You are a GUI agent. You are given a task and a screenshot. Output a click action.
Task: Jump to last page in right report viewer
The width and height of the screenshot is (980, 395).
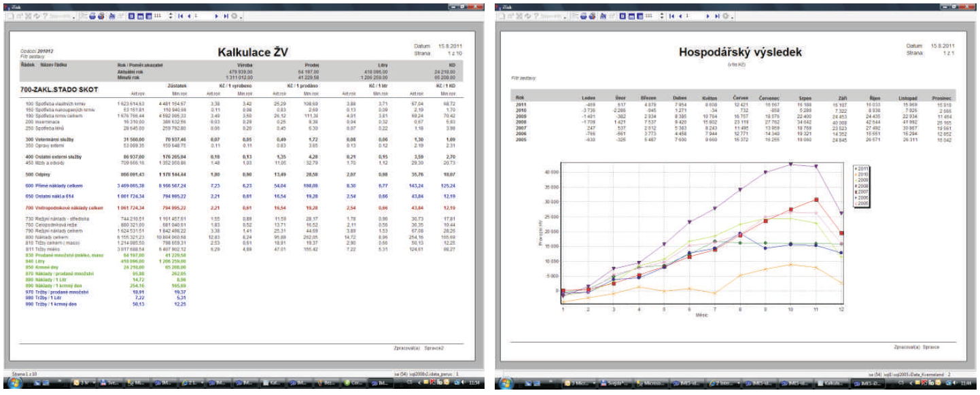point(716,15)
